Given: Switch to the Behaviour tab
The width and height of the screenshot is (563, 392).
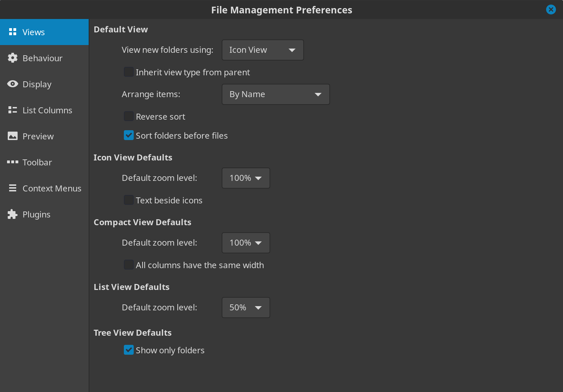Looking at the screenshot, I should 42,58.
